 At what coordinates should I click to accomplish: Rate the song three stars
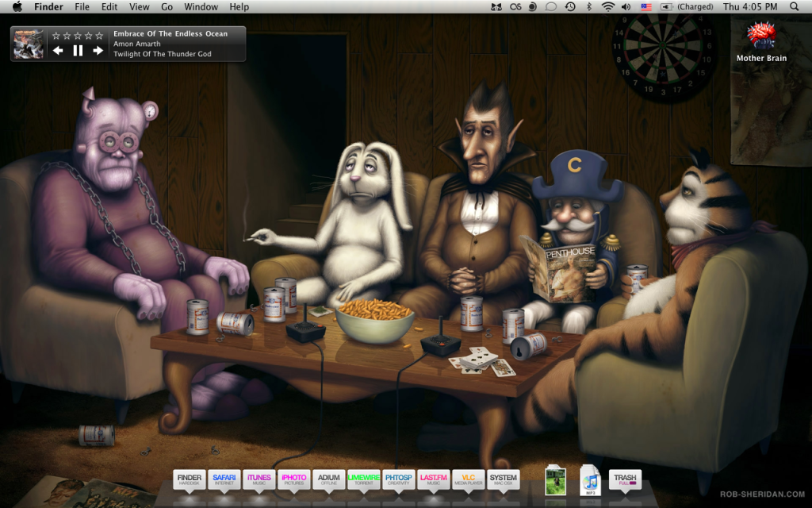tap(78, 36)
